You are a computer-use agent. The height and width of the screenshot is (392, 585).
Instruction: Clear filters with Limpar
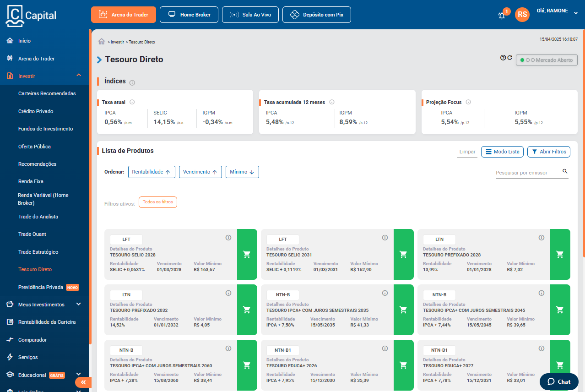[x=467, y=152]
